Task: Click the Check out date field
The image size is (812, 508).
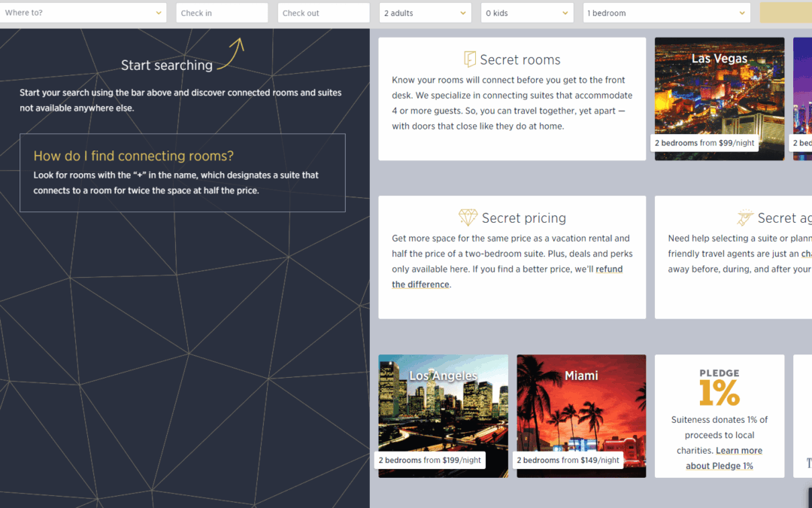Action: click(323, 13)
